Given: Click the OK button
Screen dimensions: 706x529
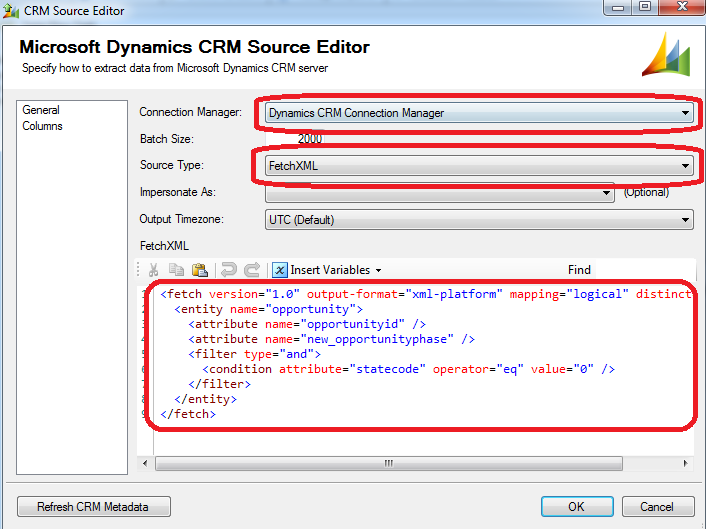Looking at the screenshot, I should click(x=577, y=507).
